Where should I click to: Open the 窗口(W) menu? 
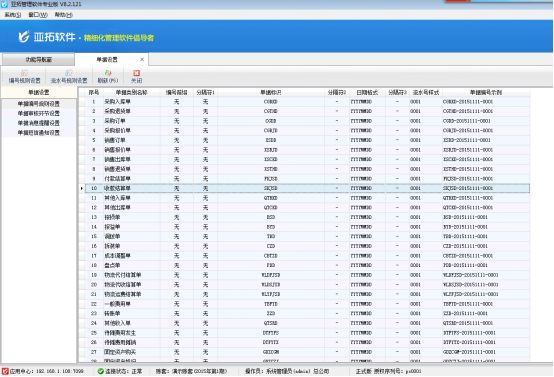click(x=38, y=14)
